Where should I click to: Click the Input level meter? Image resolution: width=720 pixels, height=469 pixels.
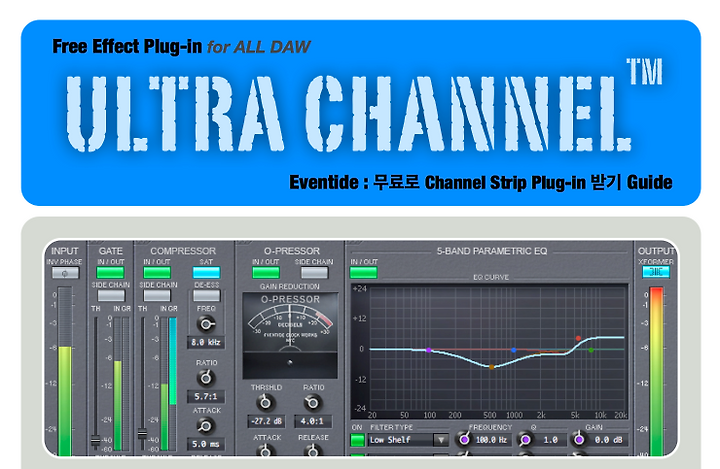pos(65,371)
